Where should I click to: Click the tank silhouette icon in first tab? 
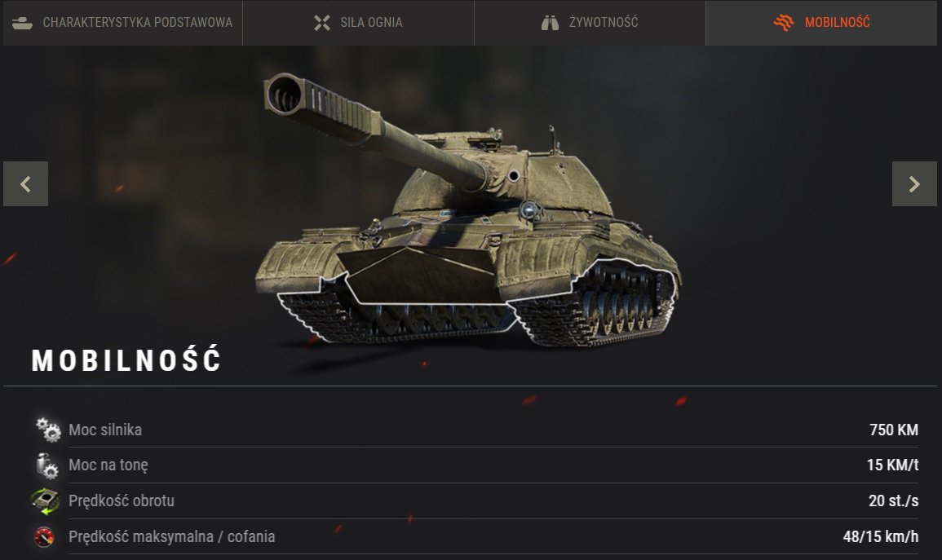22,23
